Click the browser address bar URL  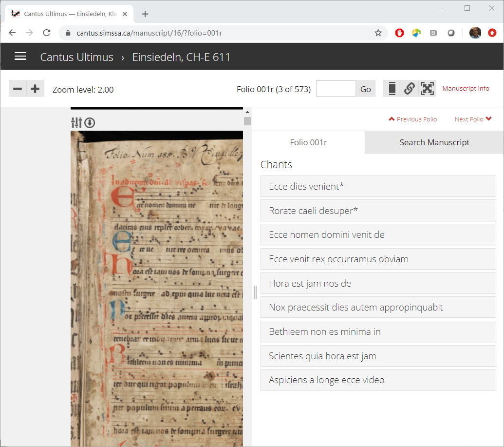click(x=149, y=33)
